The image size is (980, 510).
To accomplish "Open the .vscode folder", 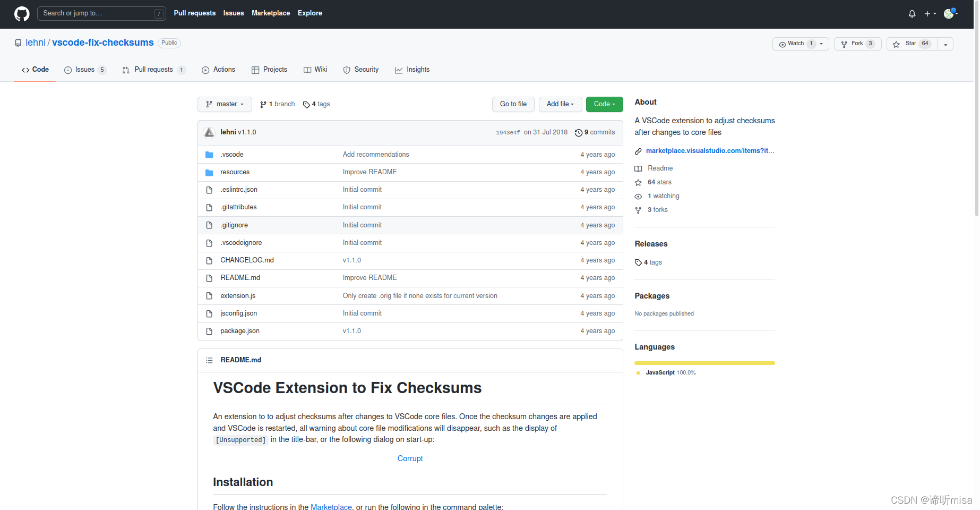I will click(232, 155).
